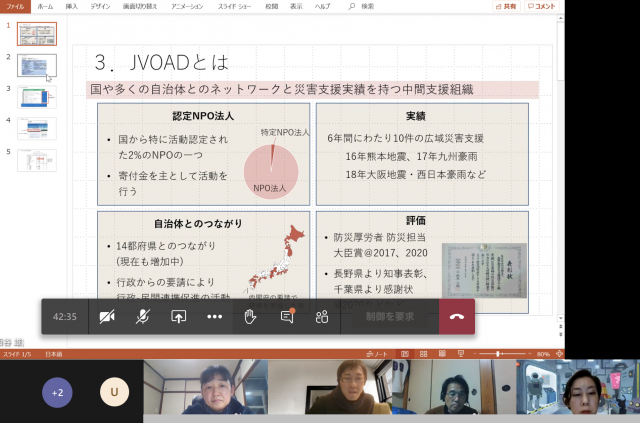This screenshot has height=423, width=640.
Task: Click the scroll up arrow of slide area
Action: (x=561, y=18)
